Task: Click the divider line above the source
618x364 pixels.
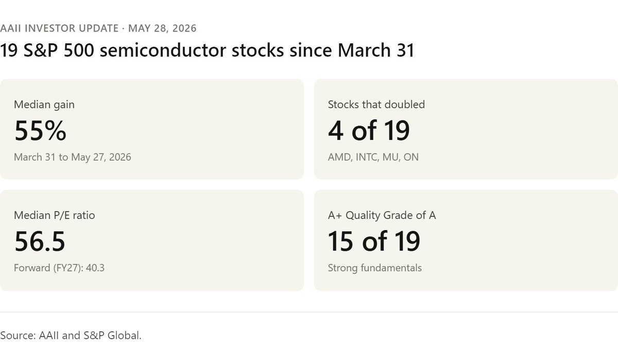Action: point(309,312)
